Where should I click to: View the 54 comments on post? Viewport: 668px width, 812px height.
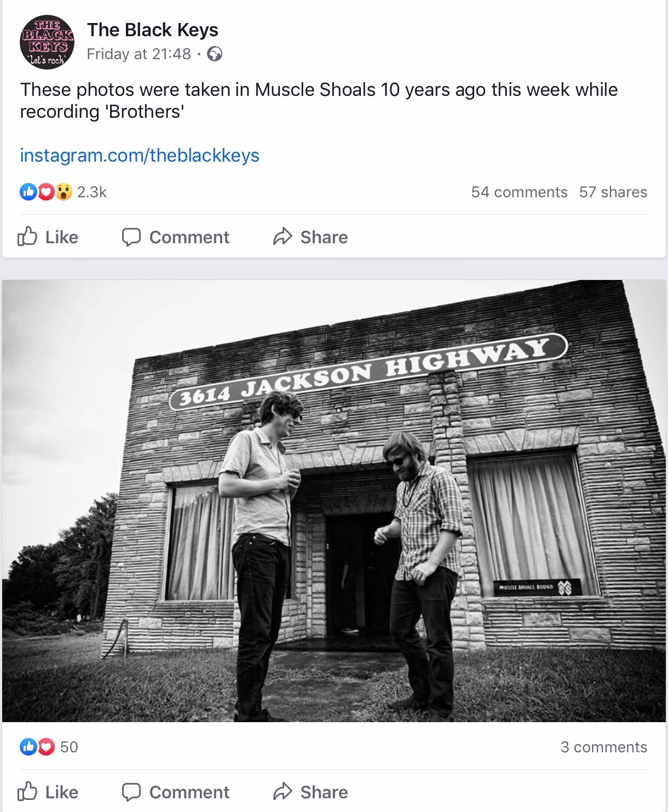click(519, 192)
